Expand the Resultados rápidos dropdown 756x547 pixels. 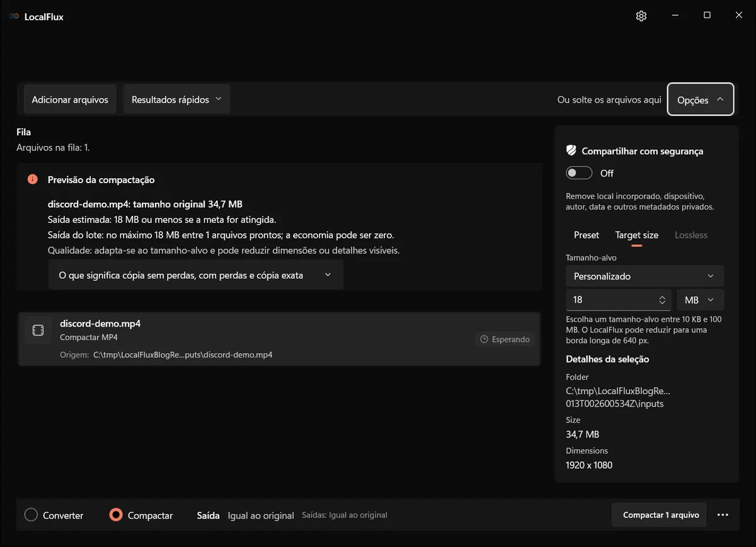tap(177, 99)
